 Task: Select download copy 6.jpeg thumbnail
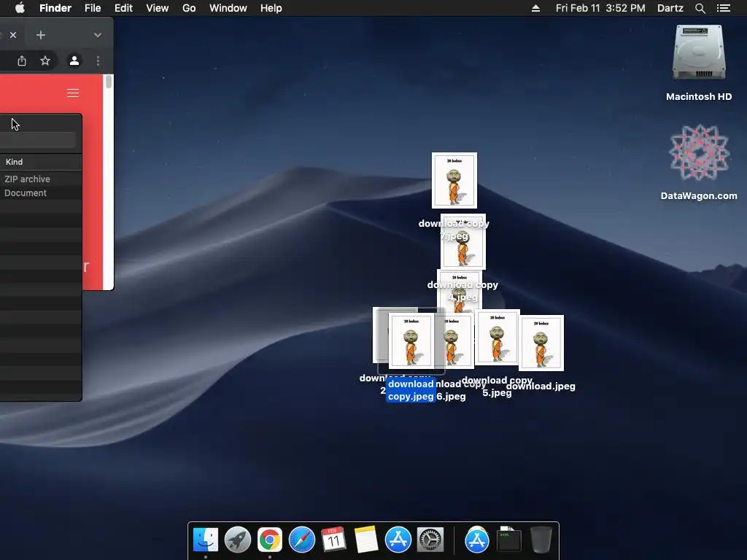(x=454, y=341)
